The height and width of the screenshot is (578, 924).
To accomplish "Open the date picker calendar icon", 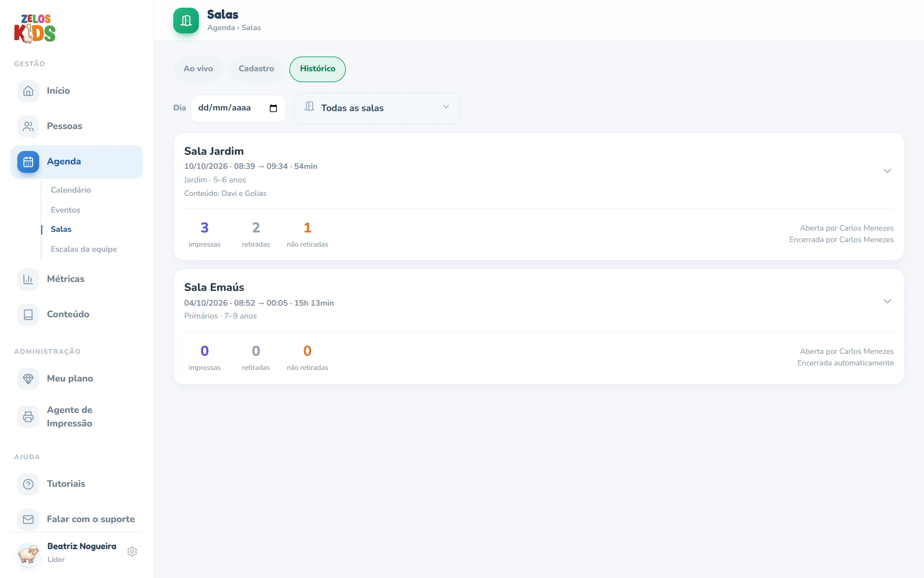I will pos(273,108).
